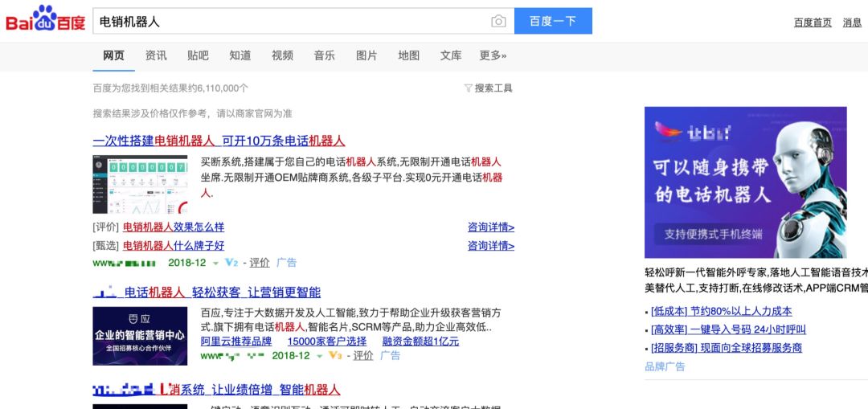
Task: Open [高效率] 一键导入号码 24小时呼叫 link
Action: click(728, 330)
